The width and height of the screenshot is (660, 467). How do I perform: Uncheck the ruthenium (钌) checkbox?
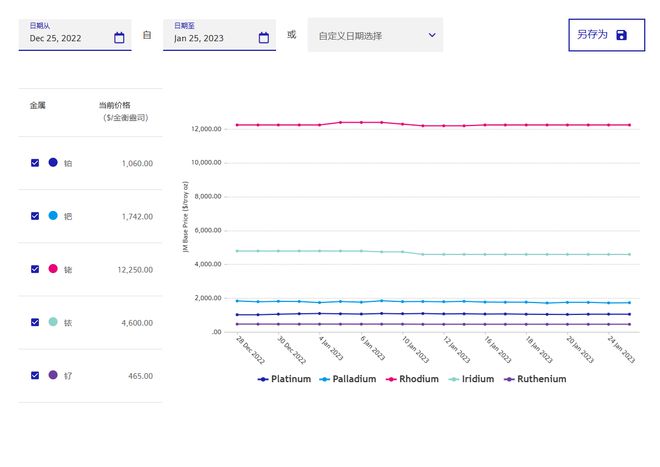coord(35,375)
